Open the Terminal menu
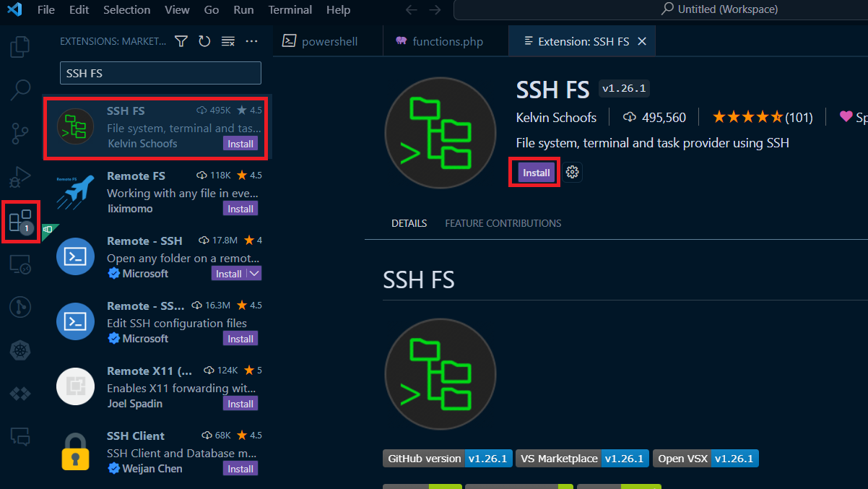This screenshot has height=489, width=868. click(290, 10)
